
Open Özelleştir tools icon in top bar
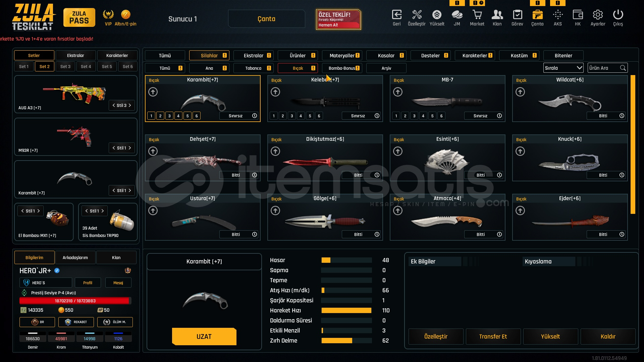pos(417,15)
